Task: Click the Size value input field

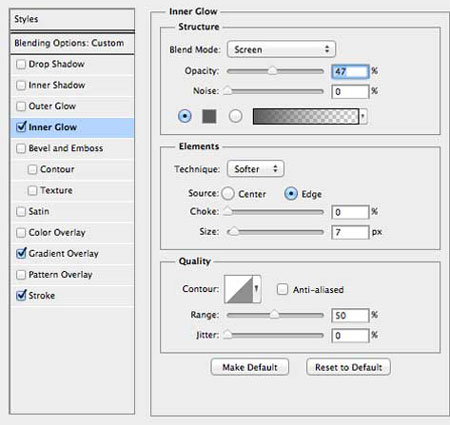Action: pyautogui.click(x=350, y=232)
